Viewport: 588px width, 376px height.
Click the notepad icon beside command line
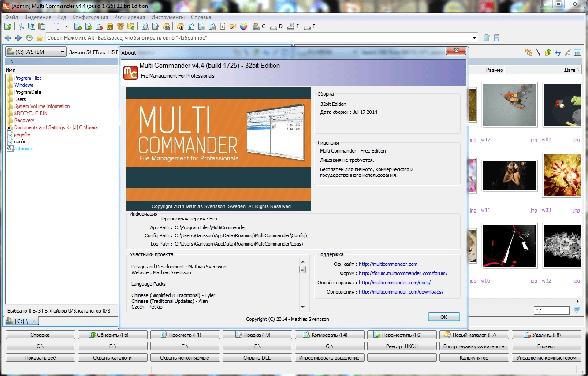(487, 38)
